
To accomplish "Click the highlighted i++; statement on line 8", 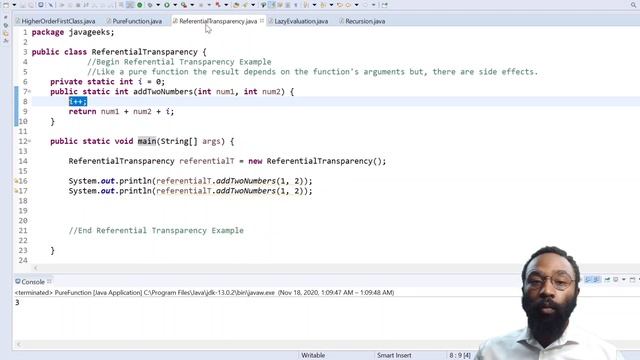I will [x=78, y=102].
